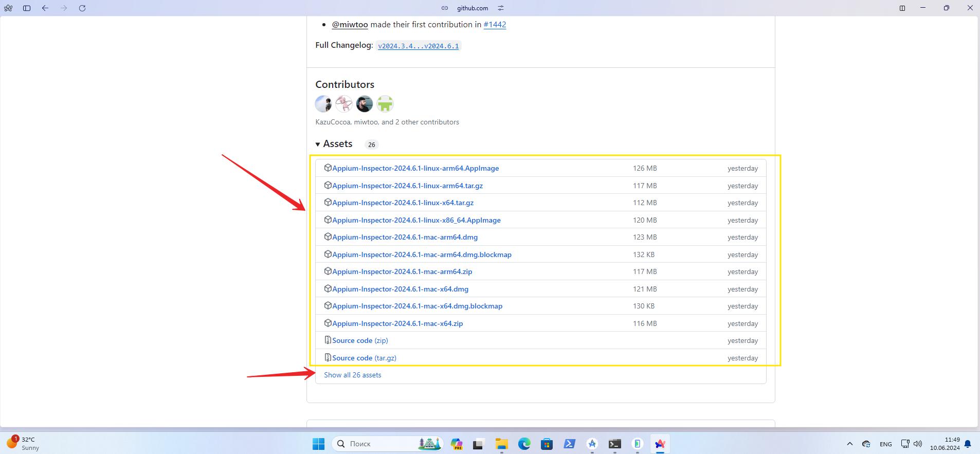This screenshot has height=454, width=980.
Task: Click the link icon beside github.com
Action: pyautogui.click(x=445, y=8)
